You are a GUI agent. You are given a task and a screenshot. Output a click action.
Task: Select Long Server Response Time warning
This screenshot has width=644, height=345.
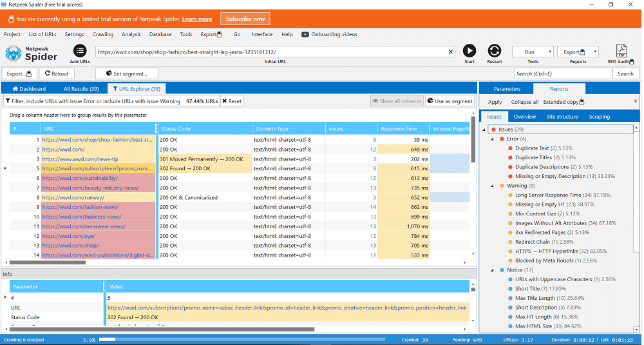[x=562, y=195]
